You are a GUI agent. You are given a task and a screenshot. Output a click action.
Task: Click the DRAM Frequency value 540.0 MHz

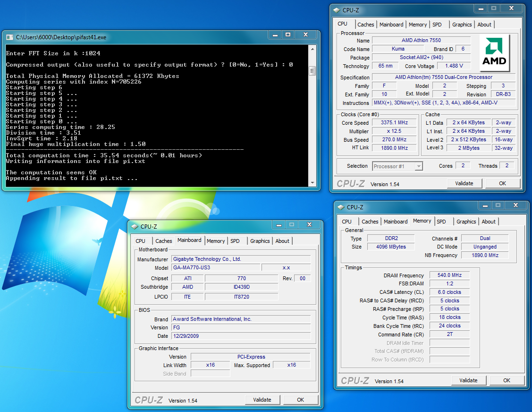(x=449, y=275)
